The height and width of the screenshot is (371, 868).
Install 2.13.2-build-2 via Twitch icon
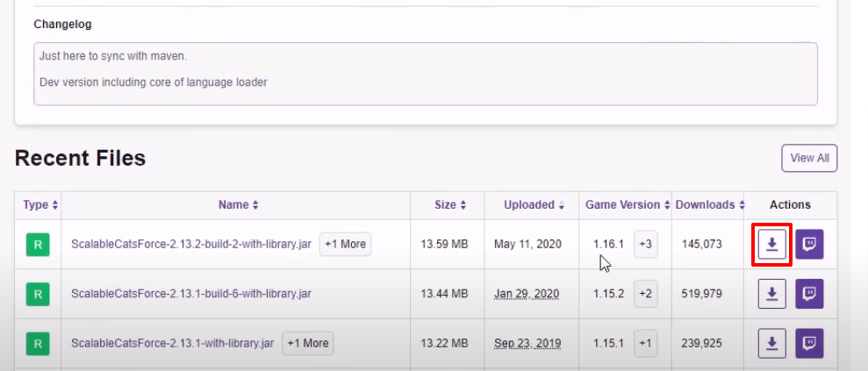point(809,245)
